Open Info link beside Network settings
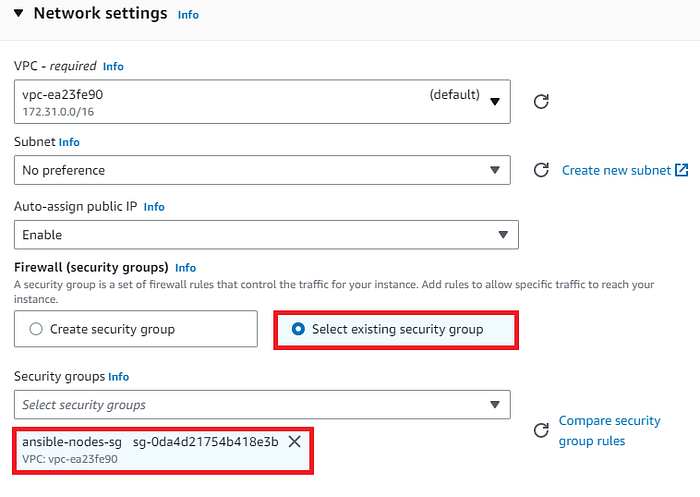Screen dimensions: 700x497 [188, 15]
